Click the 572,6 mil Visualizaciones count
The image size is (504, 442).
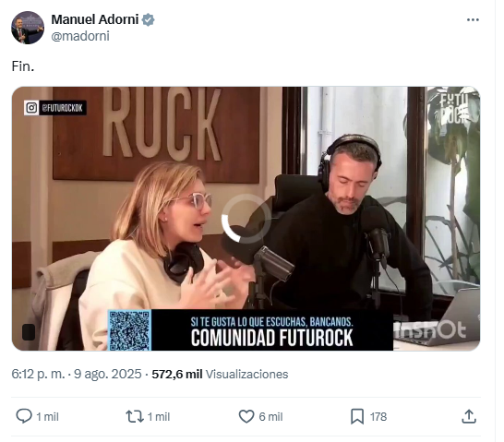tap(220, 375)
